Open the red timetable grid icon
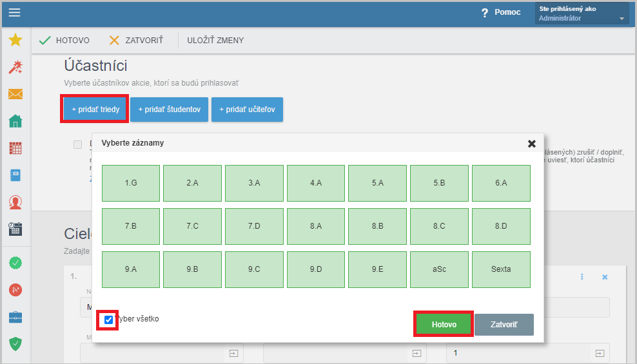637x364 pixels. click(x=15, y=148)
